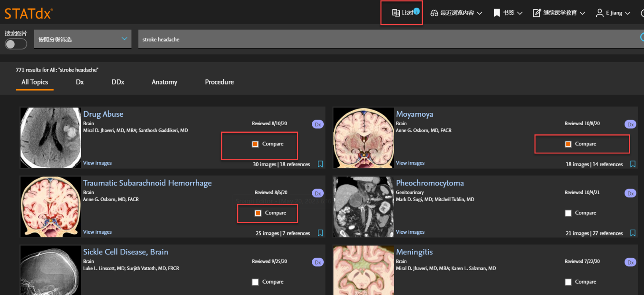This screenshot has width=644, height=295.
Task: Bookmark the Pheochromocytoma result
Action: 633,233
